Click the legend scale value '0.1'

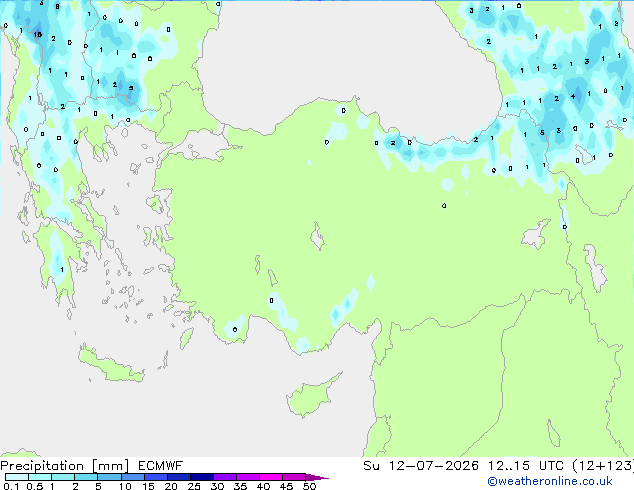pyautogui.click(x=11, y=486)
